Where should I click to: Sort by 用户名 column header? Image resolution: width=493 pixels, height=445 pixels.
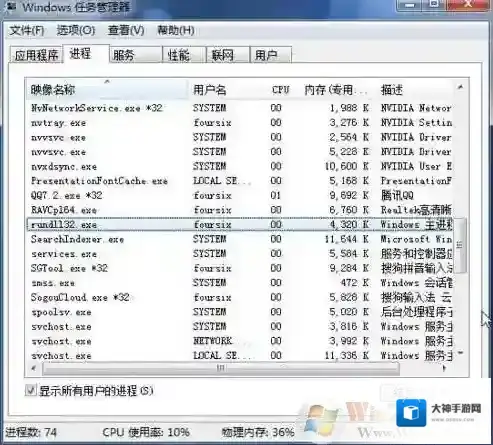(x=228, y=89)
